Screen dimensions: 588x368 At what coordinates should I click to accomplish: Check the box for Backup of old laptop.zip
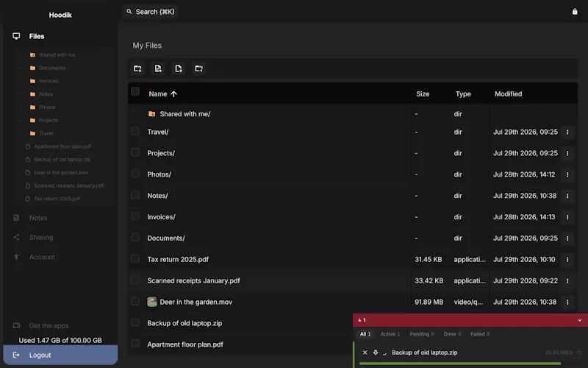(135, 322)
